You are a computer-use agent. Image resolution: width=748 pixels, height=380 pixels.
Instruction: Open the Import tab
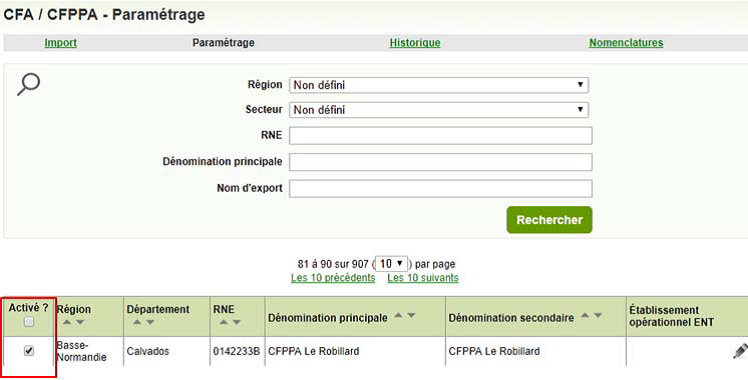coord(61,42)
